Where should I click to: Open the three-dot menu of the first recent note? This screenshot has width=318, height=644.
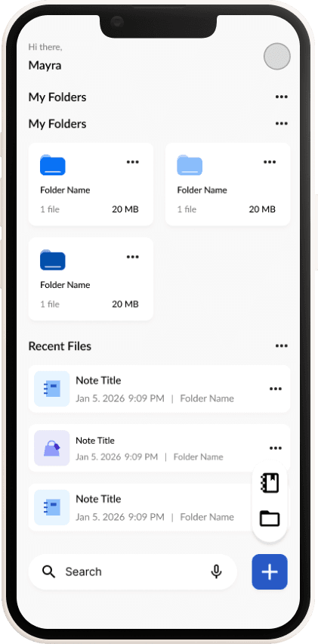[x=276, y=389]
